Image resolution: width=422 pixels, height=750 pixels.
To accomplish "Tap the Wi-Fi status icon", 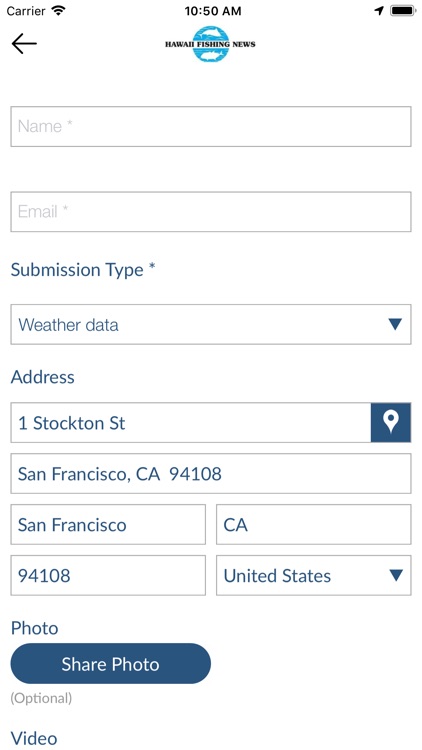I will click(59, 11).
